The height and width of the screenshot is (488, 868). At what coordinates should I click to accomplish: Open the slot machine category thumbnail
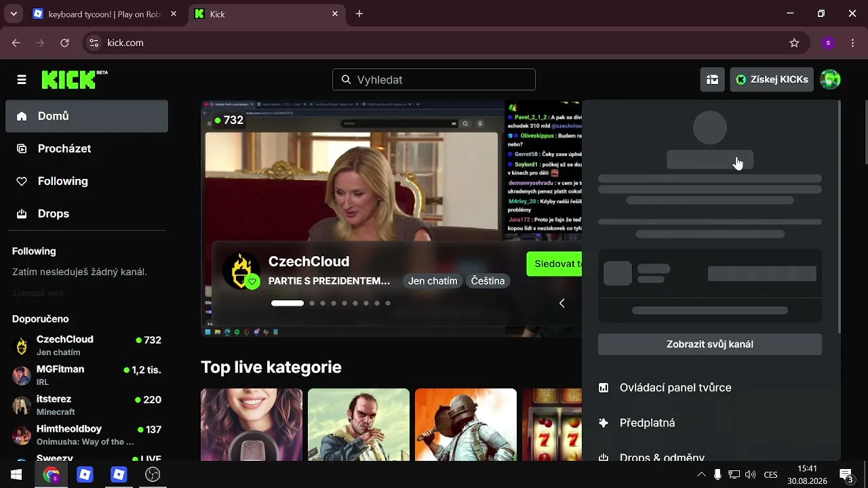pyautogui.click(x=552, y=424)
